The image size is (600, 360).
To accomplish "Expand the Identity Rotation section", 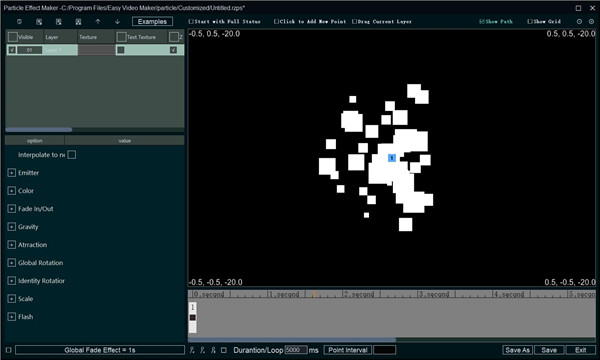I will (11, 281).
